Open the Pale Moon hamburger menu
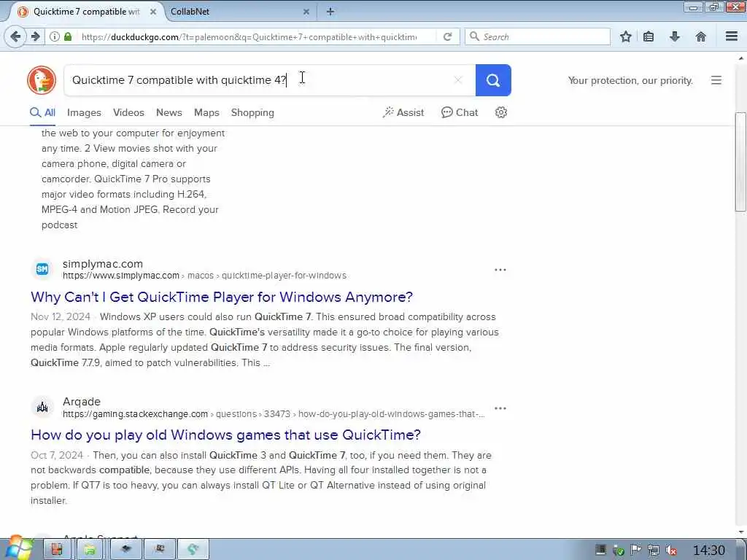The height and width of the screenshot is (560, 747). [x=732, y=36]
